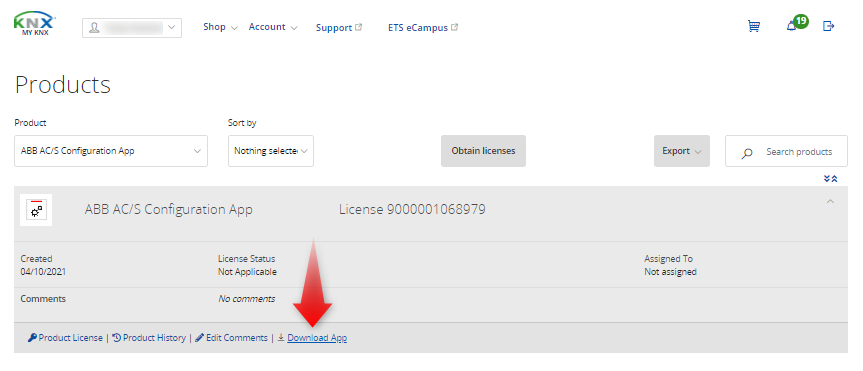This screenshot has width=863, height=371.
Task: Click the Obtain licenses button
Action: click(x=483, y=151)
